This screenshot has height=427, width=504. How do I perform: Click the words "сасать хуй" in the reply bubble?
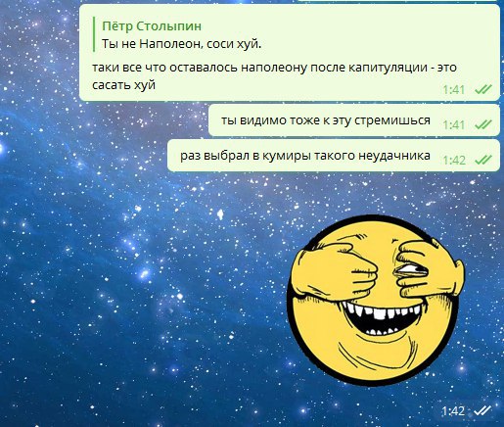coord(123,85)
